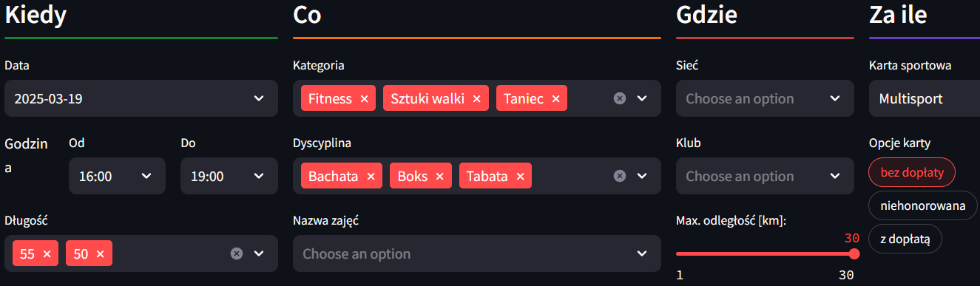Toggle the z dopłatą card option

tap(905, 239)
